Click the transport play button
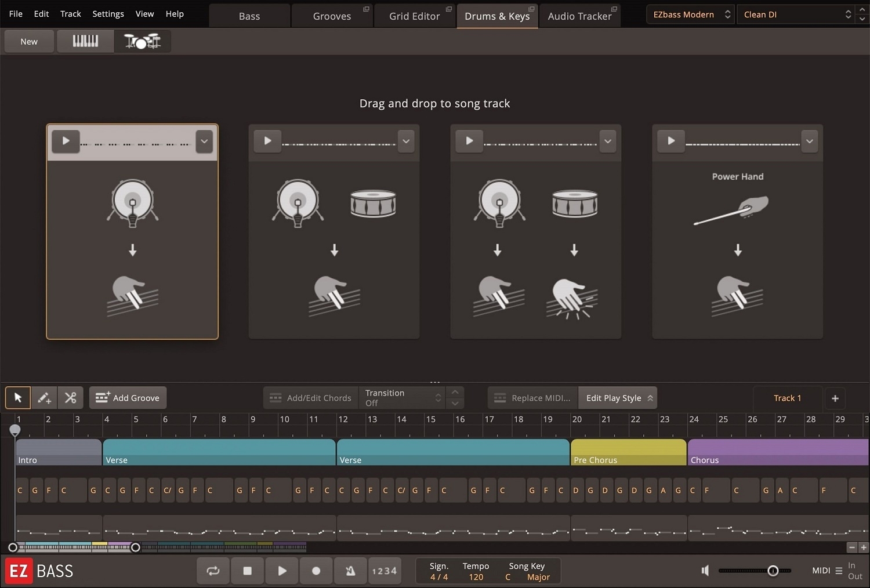Viewport: 870px width, 588px height. point(282,571)
